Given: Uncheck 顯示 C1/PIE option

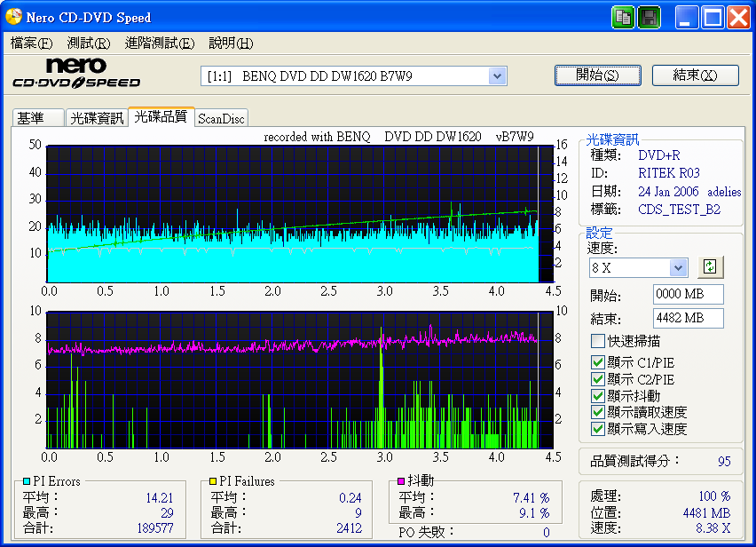Looking at the screenshot, I should tap(597, 362).
